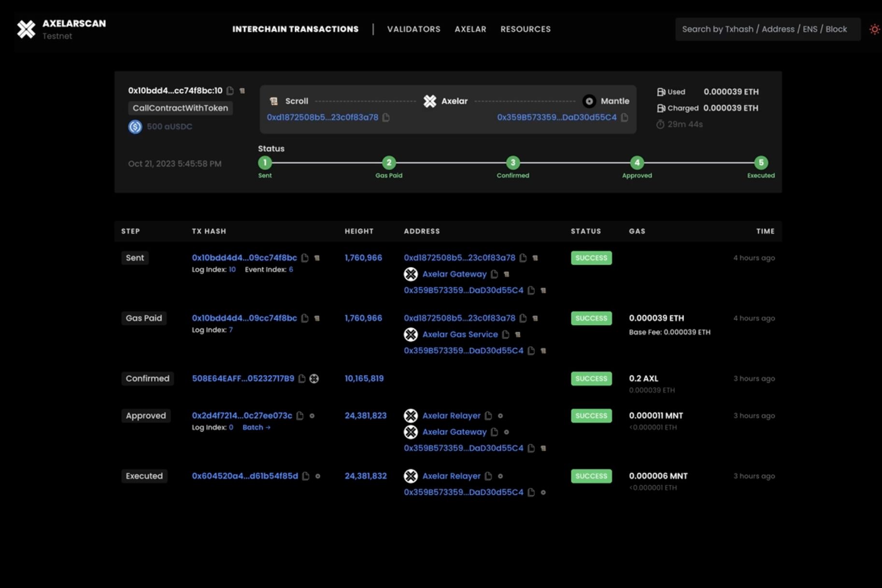Click the Axelarscan logo icon
882x588 pixels.
tap(26, 29)
